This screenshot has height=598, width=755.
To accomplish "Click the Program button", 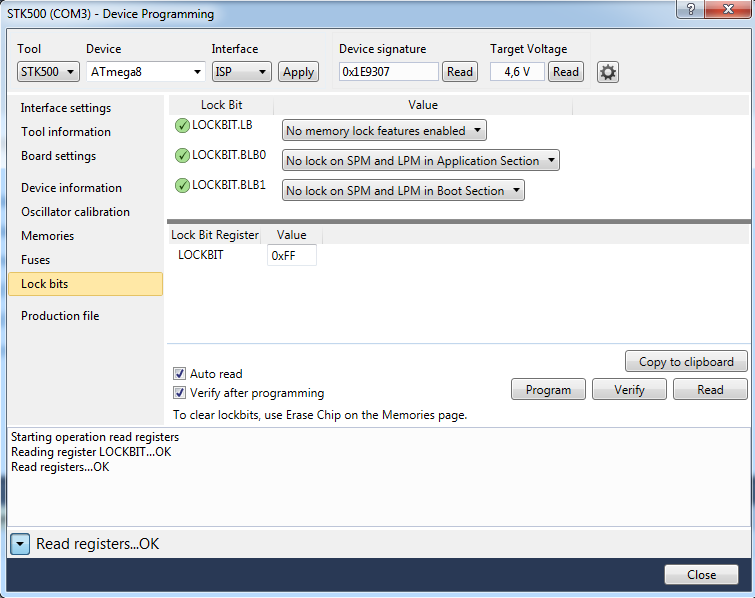I will [x=548, y=390].
